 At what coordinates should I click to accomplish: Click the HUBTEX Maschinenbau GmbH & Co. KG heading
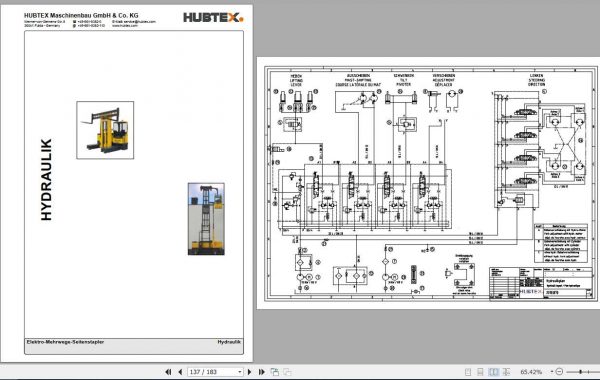81,15
